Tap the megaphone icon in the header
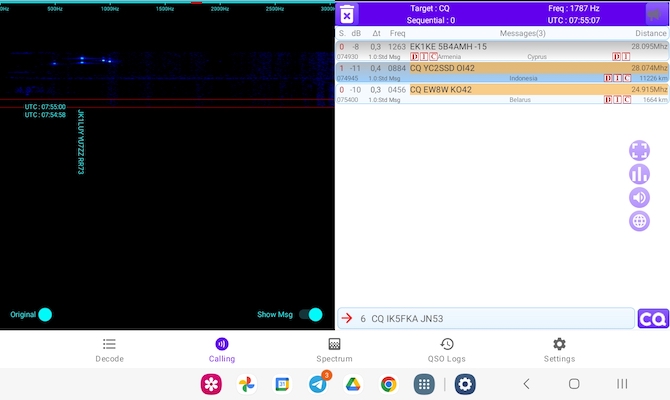The width and height of the screenshot is (670, 400). coord(653,14)
